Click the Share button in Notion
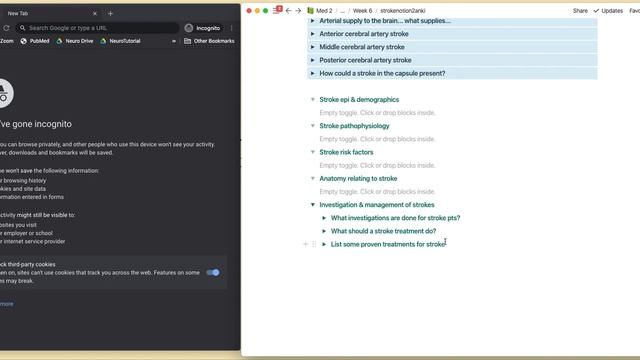The height and width of the screenshot is (360, 640). click(580, 11)
